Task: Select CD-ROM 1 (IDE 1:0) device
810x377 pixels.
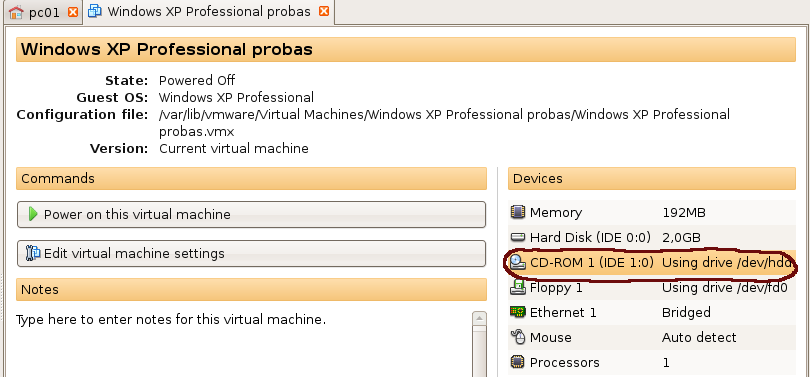Action: 652,262
